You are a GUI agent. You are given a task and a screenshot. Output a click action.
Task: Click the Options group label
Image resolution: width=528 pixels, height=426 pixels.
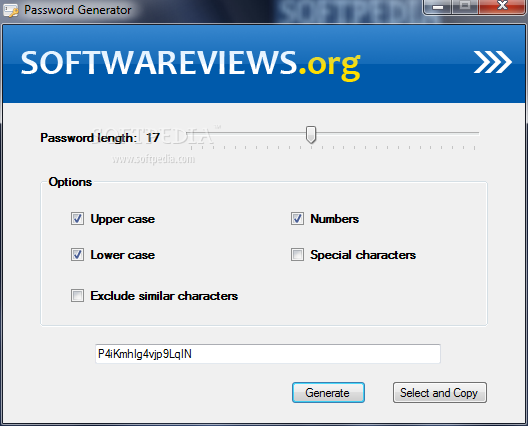(x=70, y=182)
